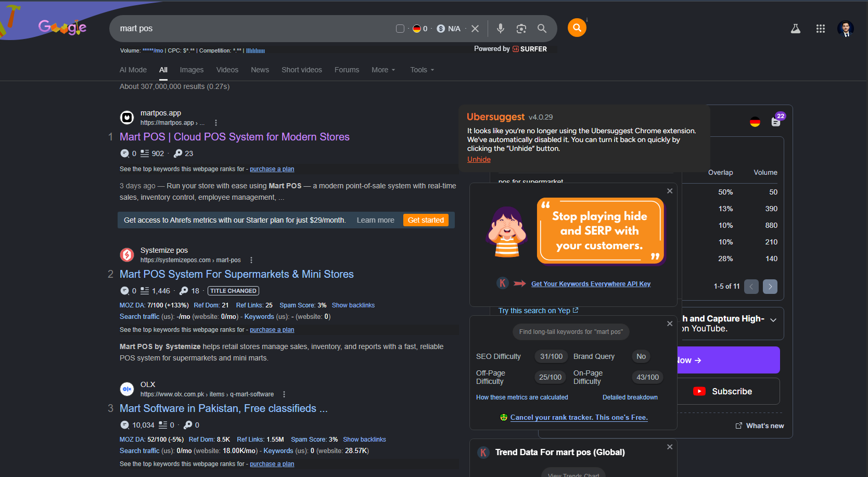
Task: Close the SEO Difficulty panel
Action: (x=670, y=324)
